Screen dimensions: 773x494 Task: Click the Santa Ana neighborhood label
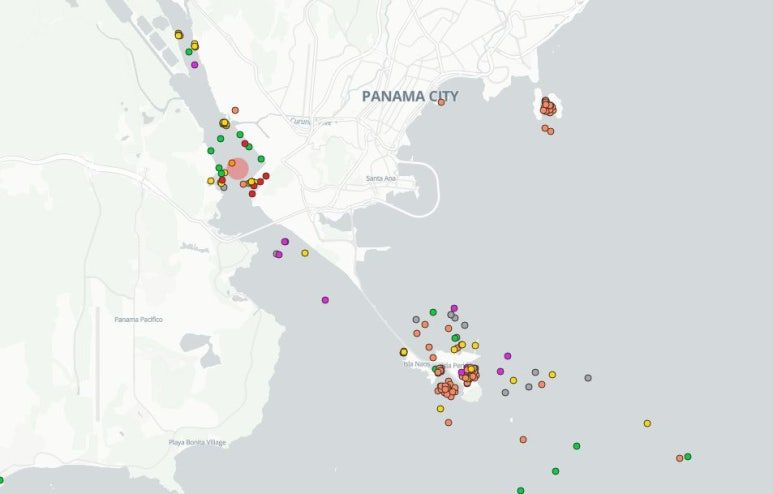pos(381,179)
